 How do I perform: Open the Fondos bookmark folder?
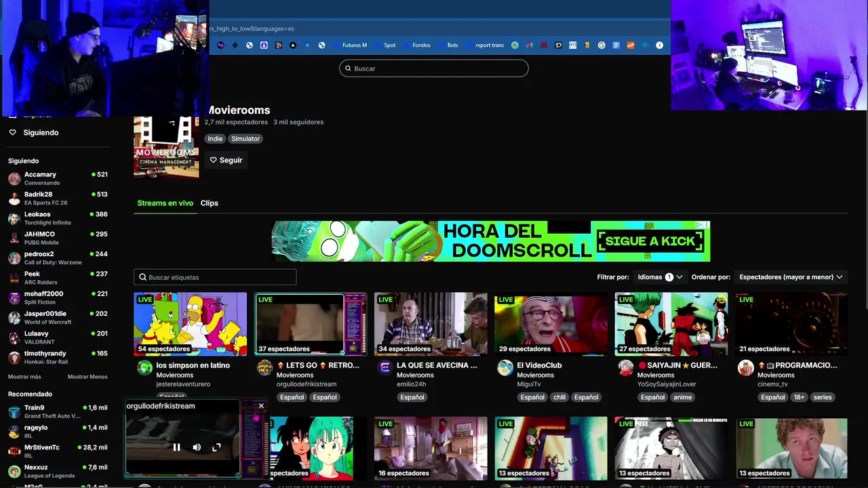point(418,45)
